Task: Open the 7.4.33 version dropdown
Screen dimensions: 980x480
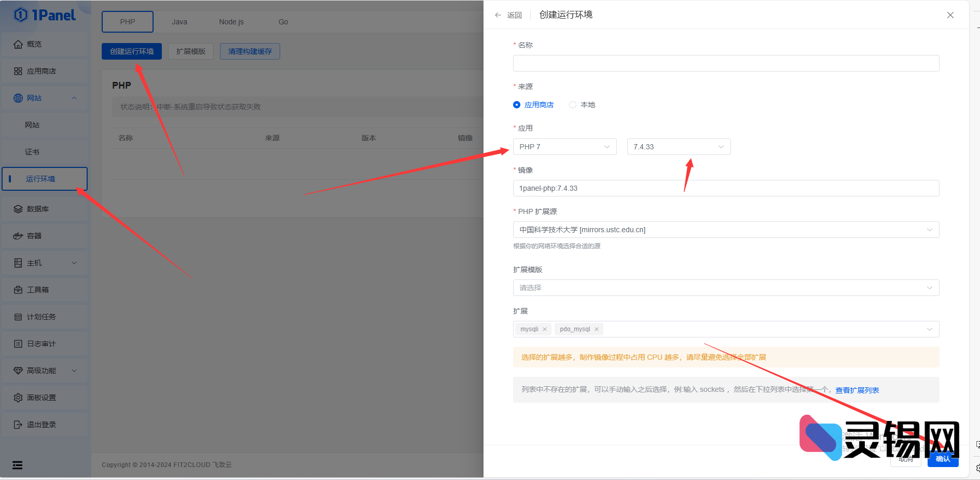Action: pos(679,147)
